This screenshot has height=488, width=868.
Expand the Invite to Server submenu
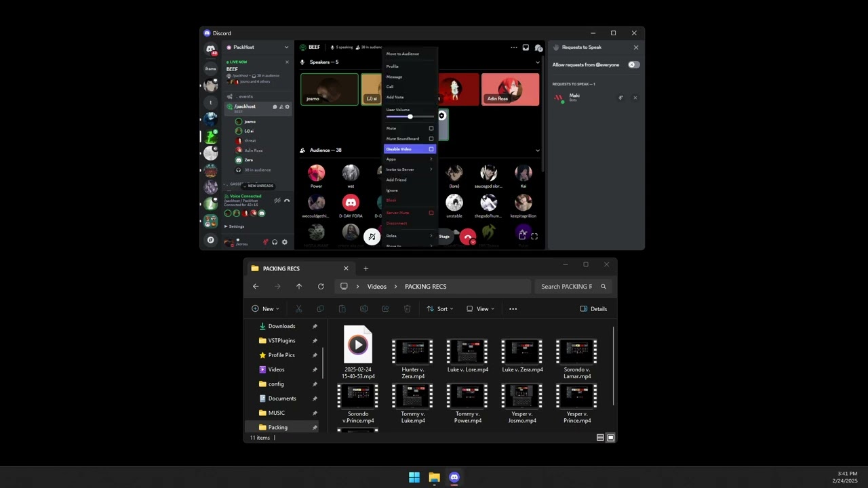coord(410,169)
